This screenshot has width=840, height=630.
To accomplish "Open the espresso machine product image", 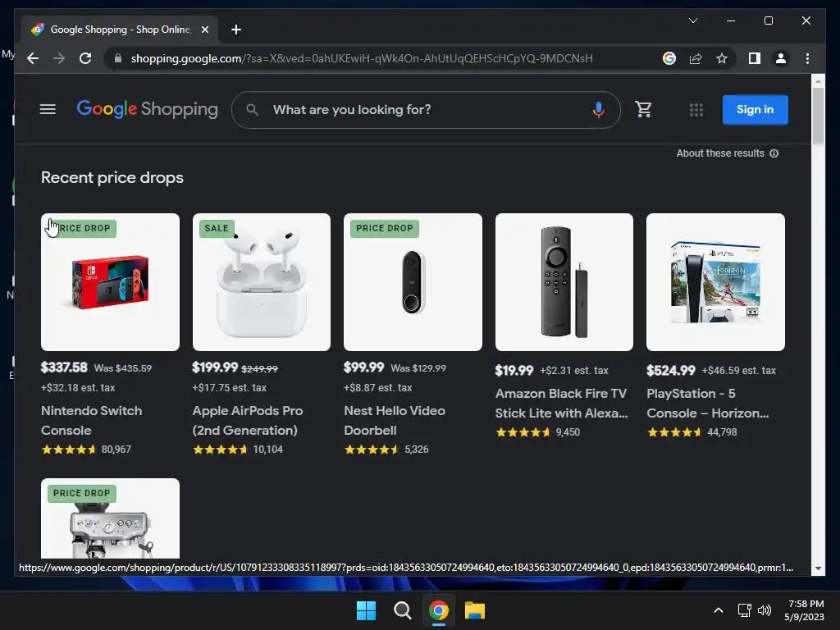I will (111, 518).
